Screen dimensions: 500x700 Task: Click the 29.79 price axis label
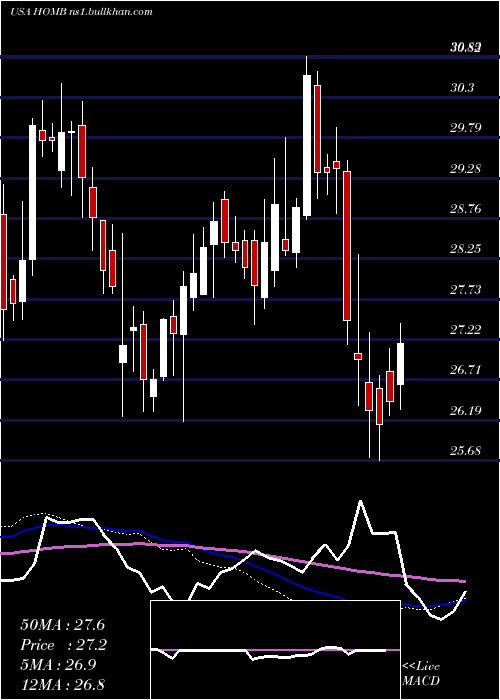coord(466,128)
